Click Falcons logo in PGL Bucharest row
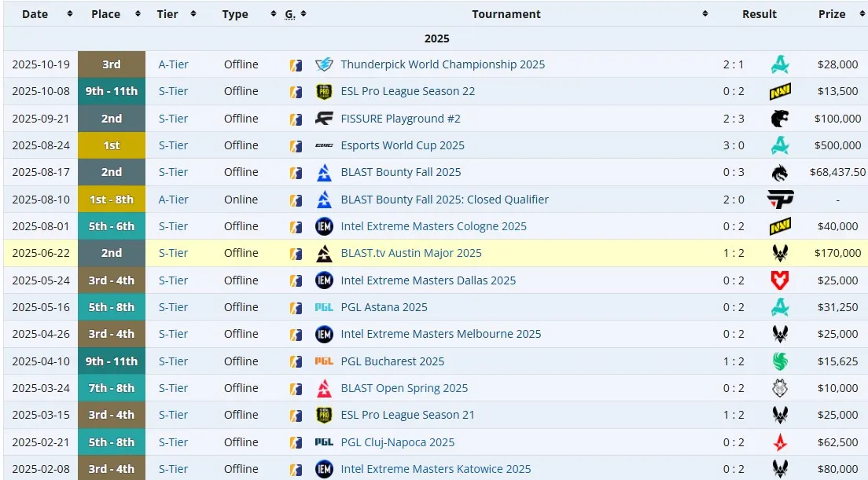868x480 pixels. pyautogui.click(x=780, y=361)
